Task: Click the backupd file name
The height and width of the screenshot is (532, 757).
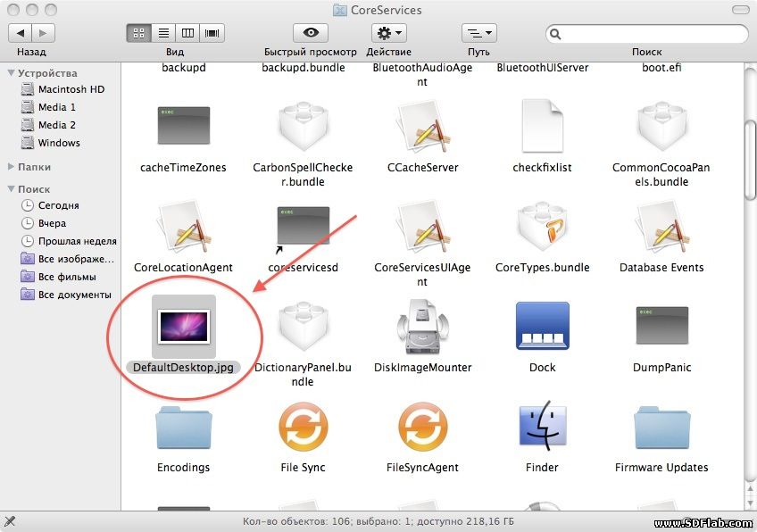Action: 184,68
